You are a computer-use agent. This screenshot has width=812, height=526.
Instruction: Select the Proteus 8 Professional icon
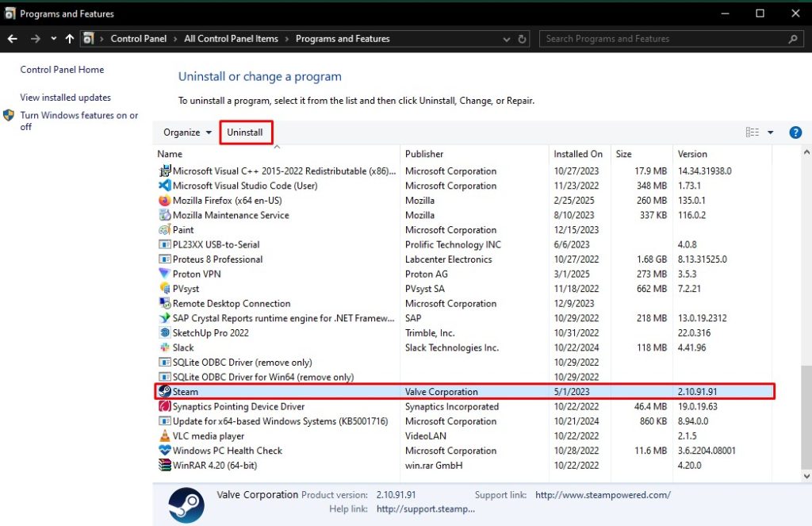click(x=165, y=259)
